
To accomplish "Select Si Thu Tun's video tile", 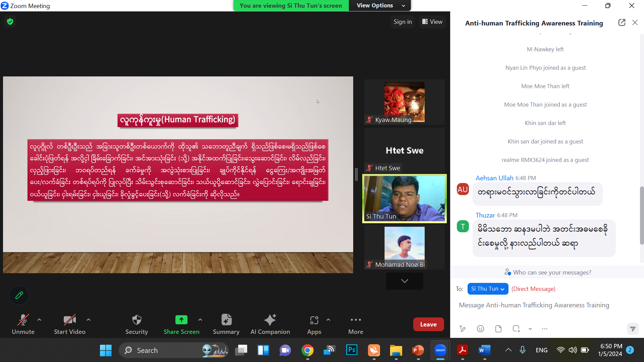I will [x=405, y=198].
